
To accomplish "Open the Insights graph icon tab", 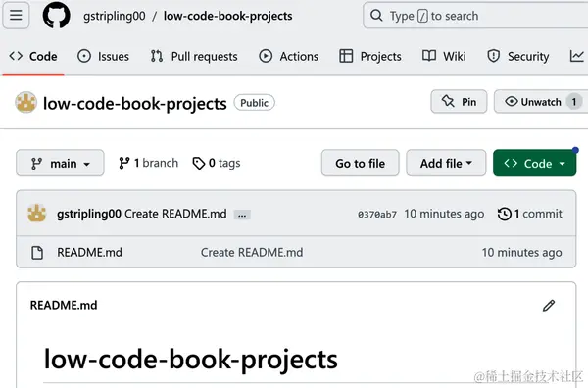I will pos(577,56).
